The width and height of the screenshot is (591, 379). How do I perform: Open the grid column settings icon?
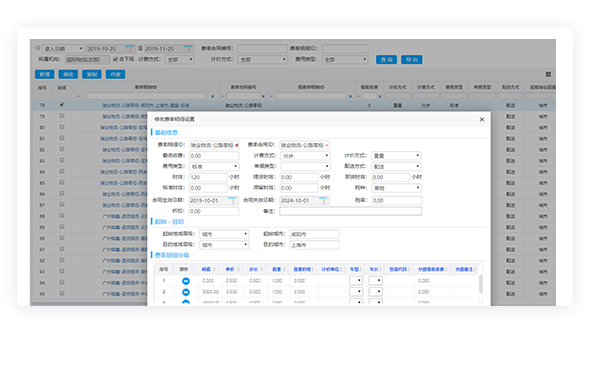548,74
